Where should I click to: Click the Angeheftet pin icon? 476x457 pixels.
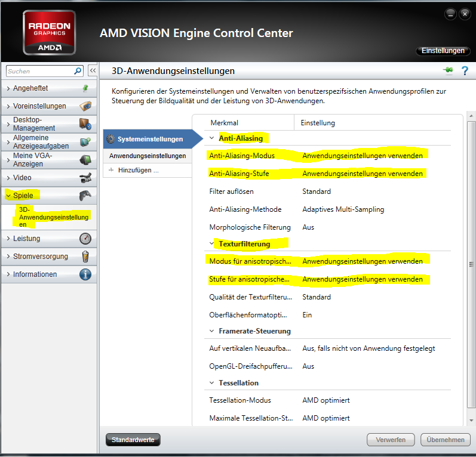[x=85, y=88]
